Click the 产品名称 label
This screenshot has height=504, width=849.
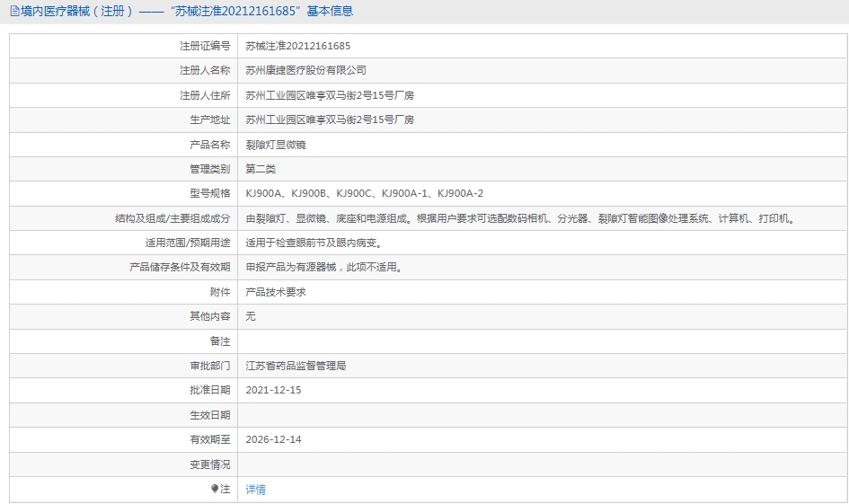point(210,145)
